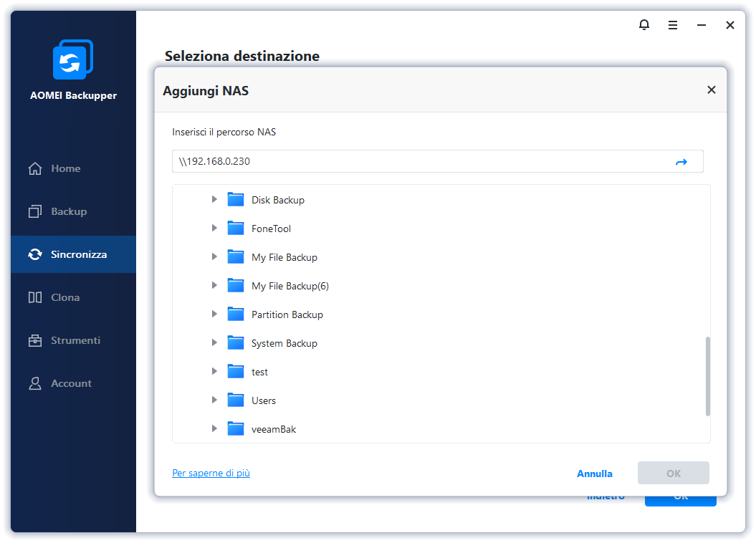Expand the My File Backup(6) folder
Screen dimensions: 756x543
(x=214, y=286)
